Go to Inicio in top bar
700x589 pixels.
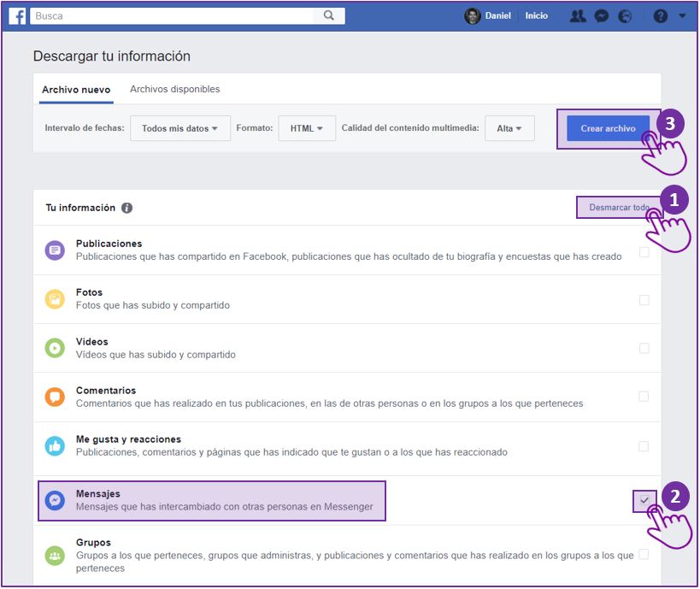click(x=536, y=15)
